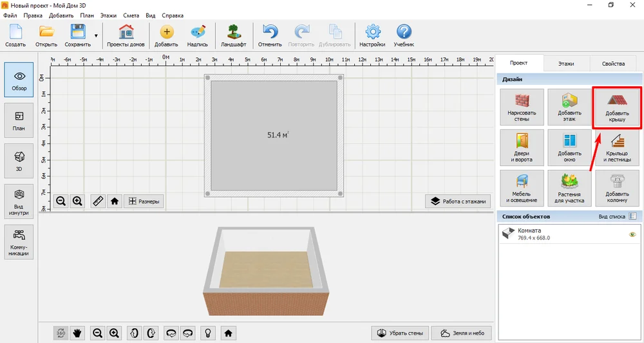644x343 pixels.
Task: Open Doors and gates catalog
Action: [x=522, y=148]
